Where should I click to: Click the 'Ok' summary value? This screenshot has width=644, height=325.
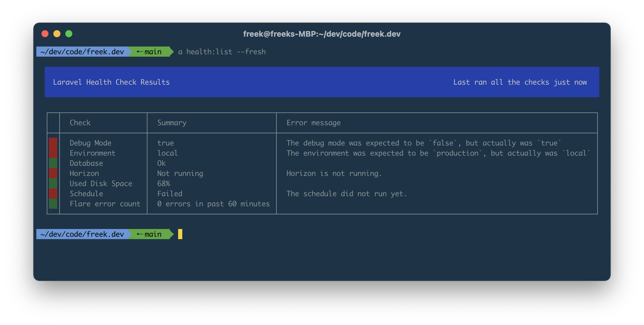(x=161, y=163)
